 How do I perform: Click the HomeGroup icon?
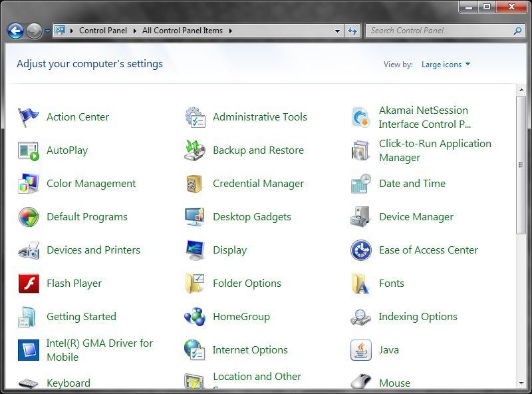pyautogui.click(x=194, y=316)
